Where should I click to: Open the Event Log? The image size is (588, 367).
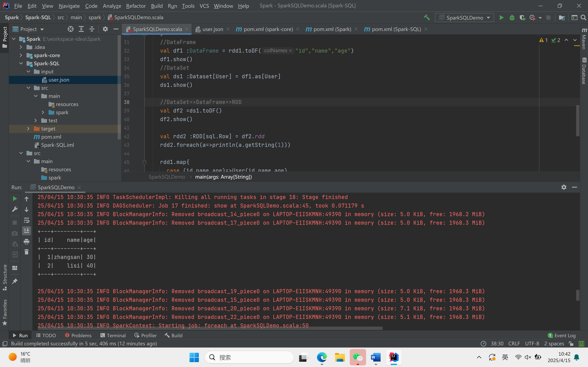pyautogui.click(x=562, y=335)
